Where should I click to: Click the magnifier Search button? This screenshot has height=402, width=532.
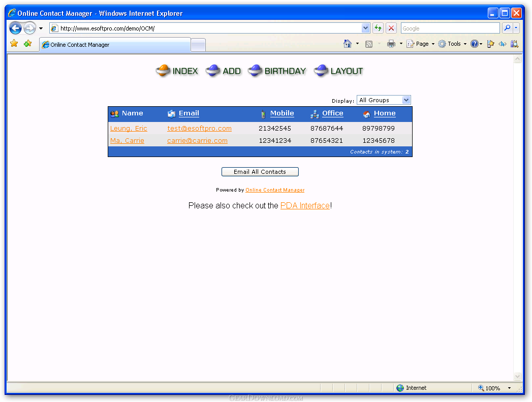(507, 28)
